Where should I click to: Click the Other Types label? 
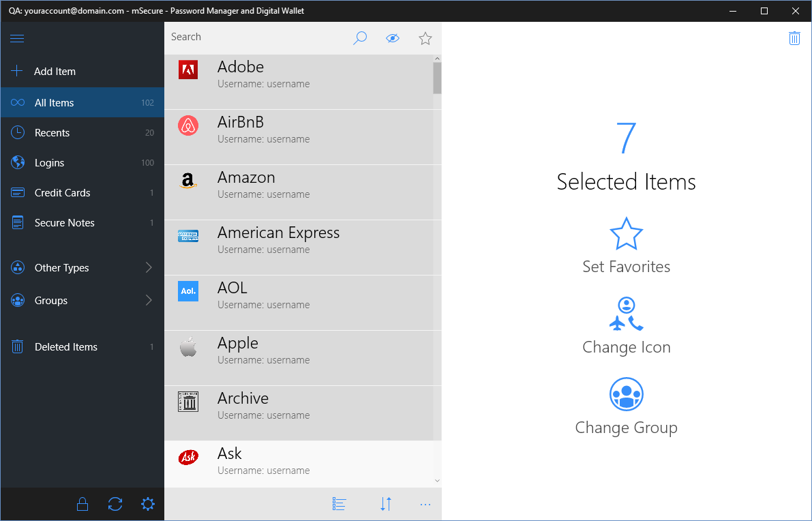point(61,268)
